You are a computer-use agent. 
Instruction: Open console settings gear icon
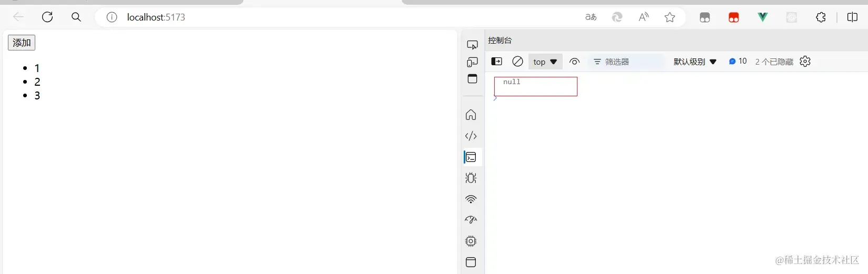coord(805,62)
